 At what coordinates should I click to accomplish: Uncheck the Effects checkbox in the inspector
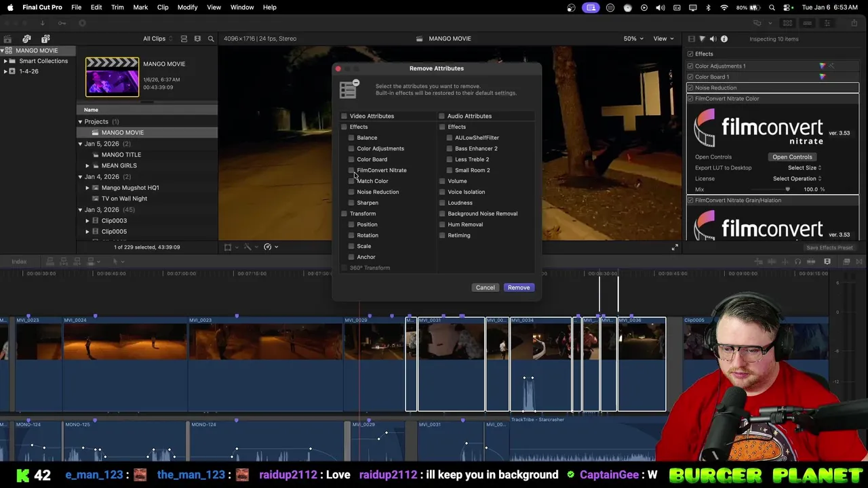pyautogui.click(x=690, y=54)
